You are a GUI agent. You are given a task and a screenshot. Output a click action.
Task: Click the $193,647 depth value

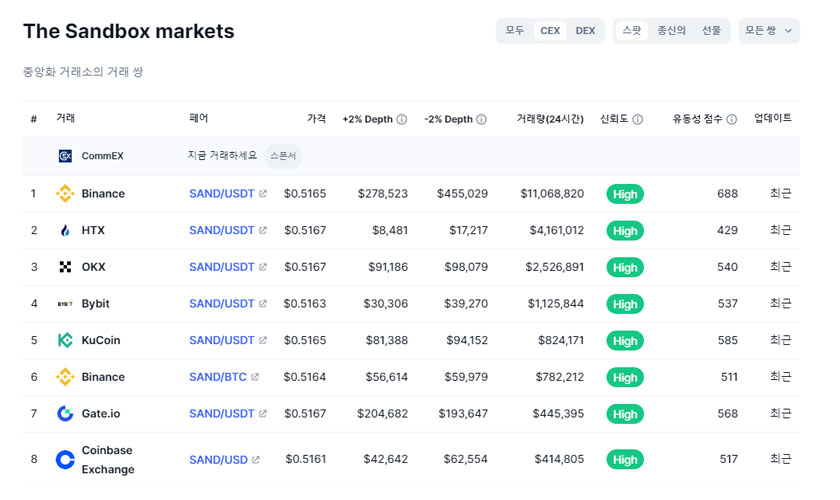tap(463, 414)
